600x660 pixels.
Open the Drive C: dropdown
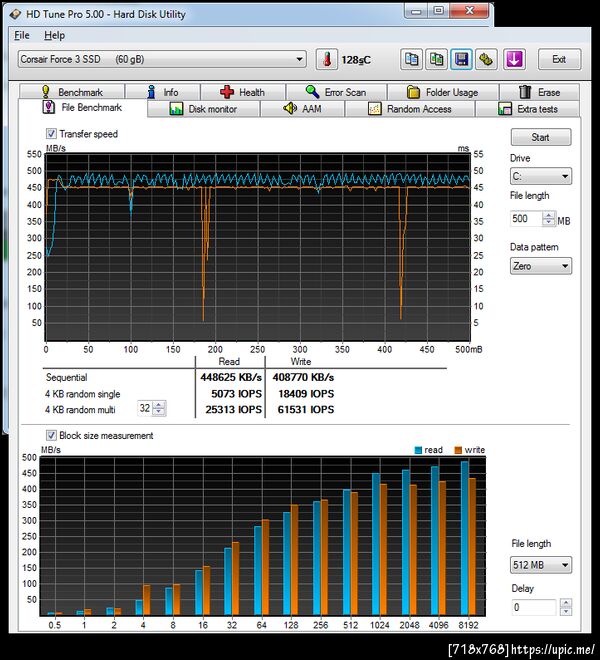pyautogui.click(x=541, y=176)
